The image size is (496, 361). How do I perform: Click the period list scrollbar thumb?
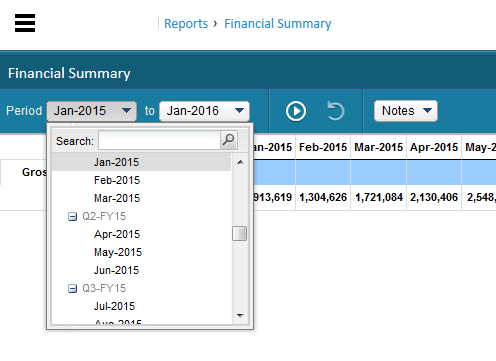(x=240, y=233)
